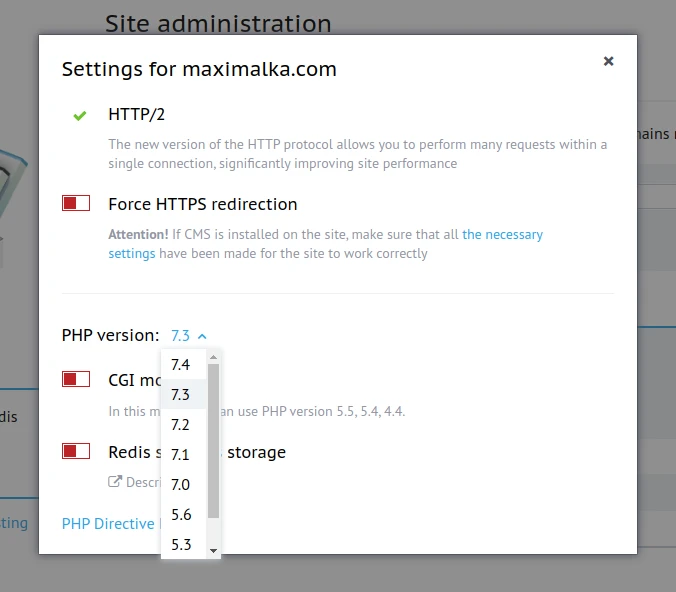This screenshot has height=592, width=676.
Task: Choose PHP 7.1 in the dropdown
Action: coord(181,455)
